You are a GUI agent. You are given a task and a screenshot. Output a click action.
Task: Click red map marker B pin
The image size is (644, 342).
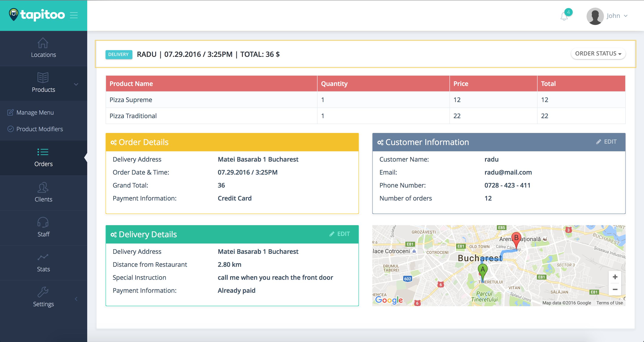coord(516,238)
